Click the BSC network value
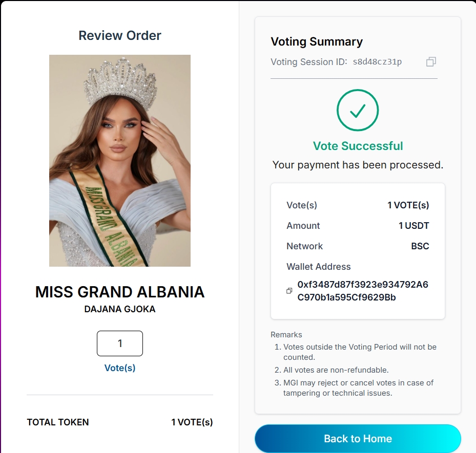Image resolution: width=476 pixels, height=453 pixels. (x=420, y=246)
